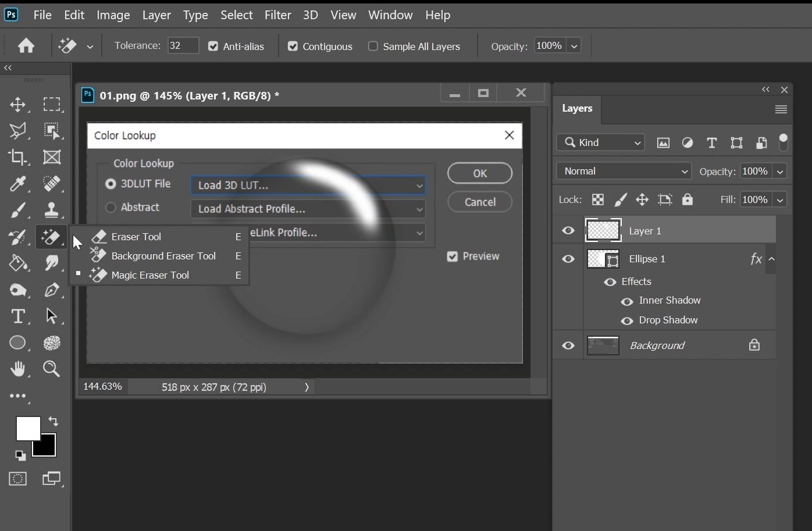The image size is (812, 531).
Task: Select the Hand tool
Action: pyautogui.click(x=17, y=369)
